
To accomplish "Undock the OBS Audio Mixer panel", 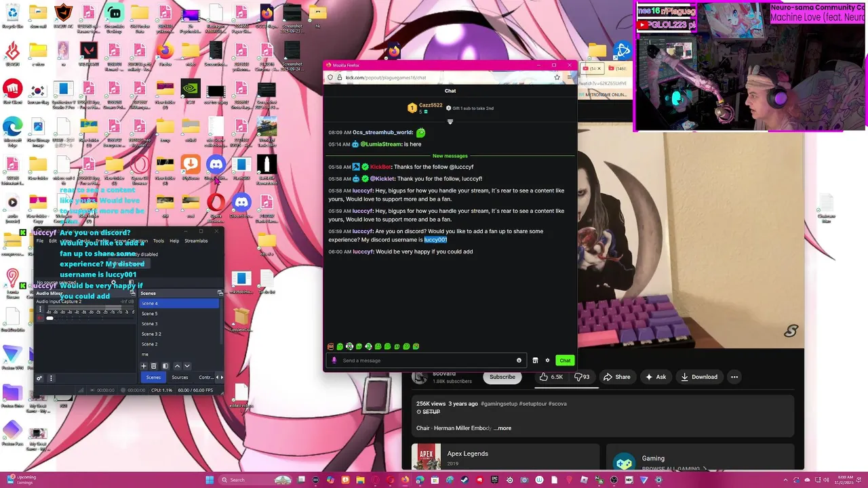I will (x=132, y=293).
